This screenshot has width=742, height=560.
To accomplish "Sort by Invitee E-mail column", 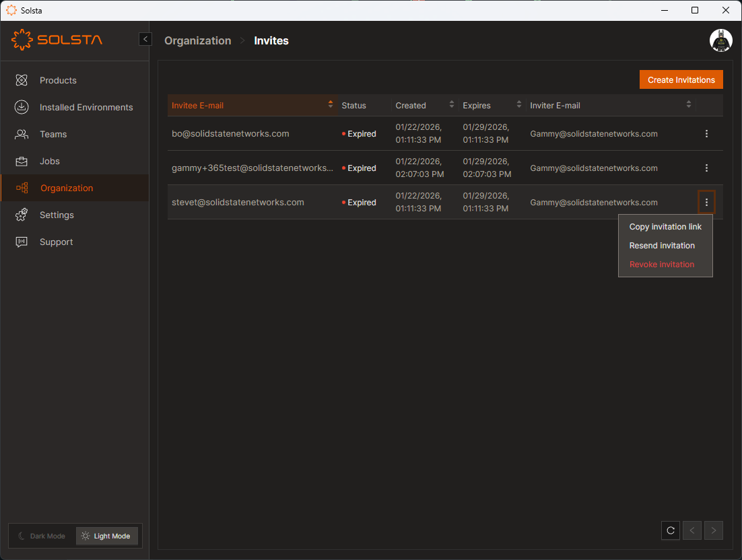I will click(252, 106).
